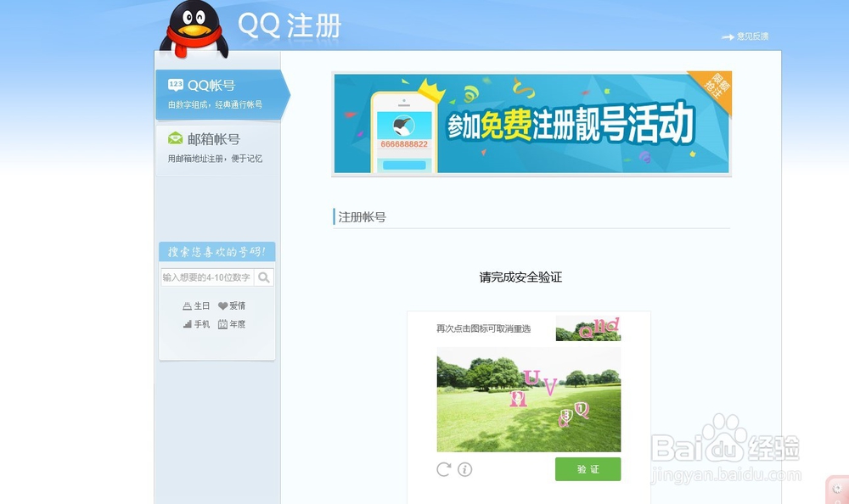Click the pink letter V in captcha

pyautogui.click(x=550, y=387)
